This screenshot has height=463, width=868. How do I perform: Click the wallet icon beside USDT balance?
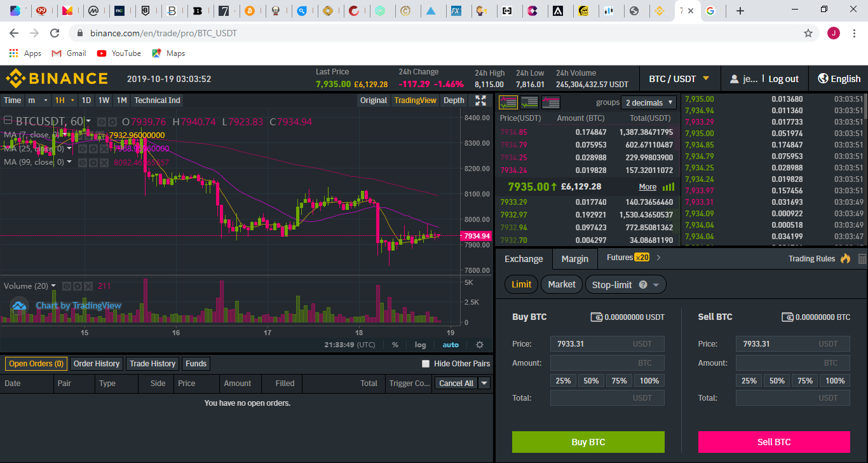pos(596,317)
